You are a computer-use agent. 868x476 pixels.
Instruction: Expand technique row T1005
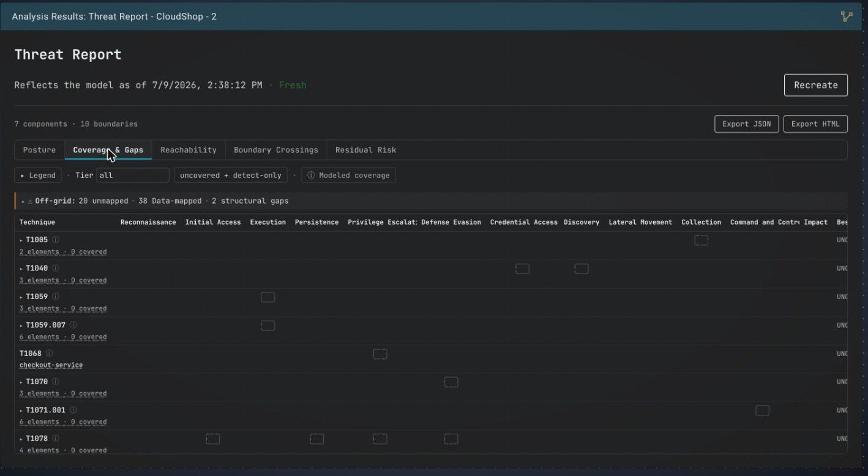[x=21, y=240]
